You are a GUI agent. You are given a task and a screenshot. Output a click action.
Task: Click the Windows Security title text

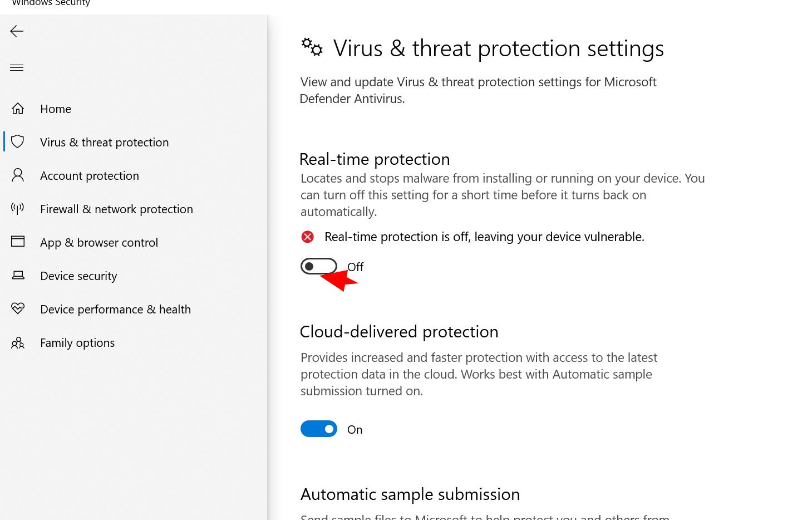click(51, 4)
